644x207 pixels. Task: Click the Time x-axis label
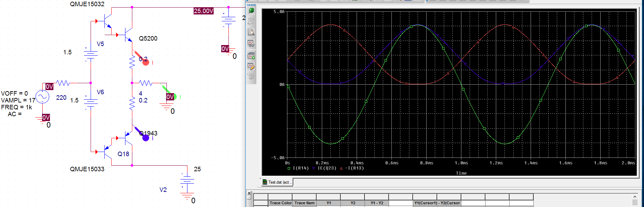pyautogui.click(x=461, y=173)
